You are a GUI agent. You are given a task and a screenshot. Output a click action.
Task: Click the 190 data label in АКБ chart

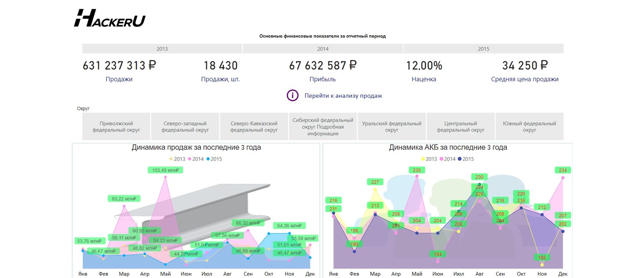[x=354, y=244]
